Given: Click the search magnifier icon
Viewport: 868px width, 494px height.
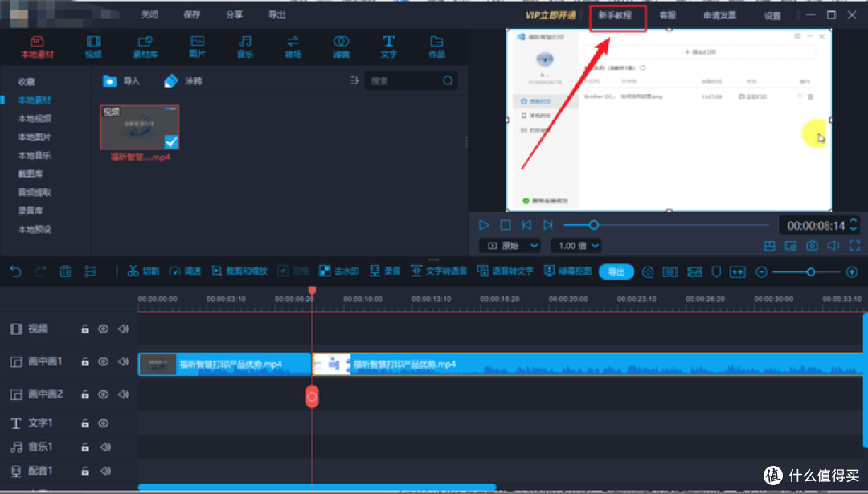Looking at the screenshot, I should [x=448, y=81].
